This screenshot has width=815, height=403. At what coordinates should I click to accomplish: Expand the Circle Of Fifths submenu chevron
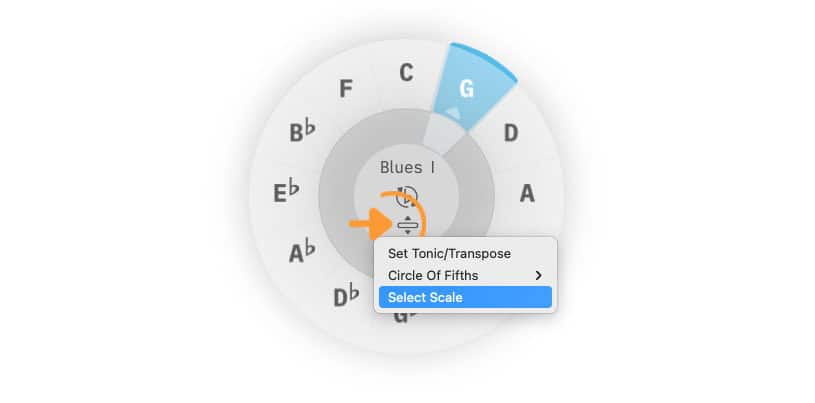[538, 275]
